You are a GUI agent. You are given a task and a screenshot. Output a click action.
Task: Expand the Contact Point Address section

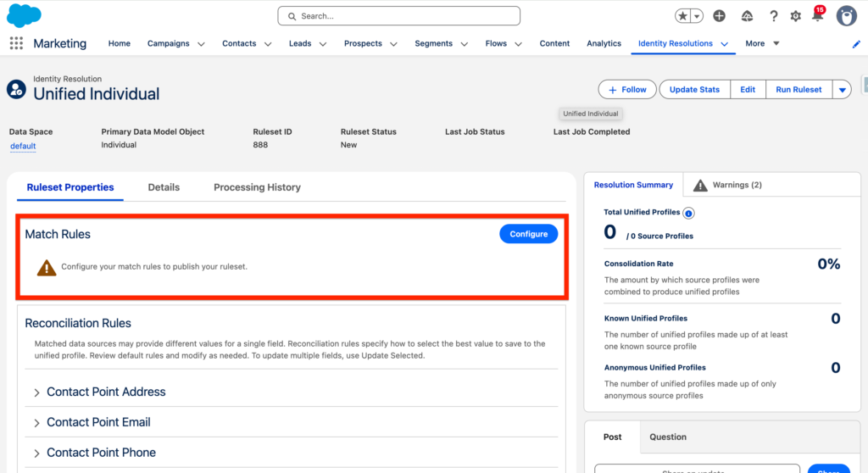37,392
